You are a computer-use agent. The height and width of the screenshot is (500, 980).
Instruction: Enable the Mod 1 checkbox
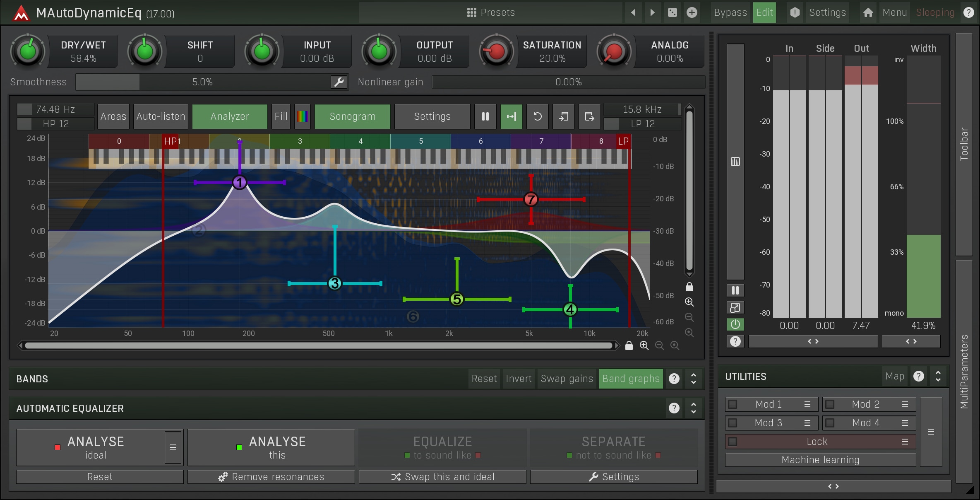pyautogui.click(x=733, y=404)
